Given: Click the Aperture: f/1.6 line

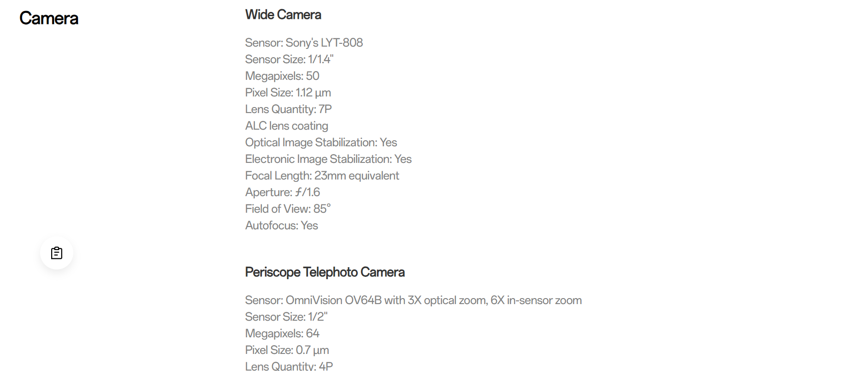Looking at the screenshot, I should [283, 192].
